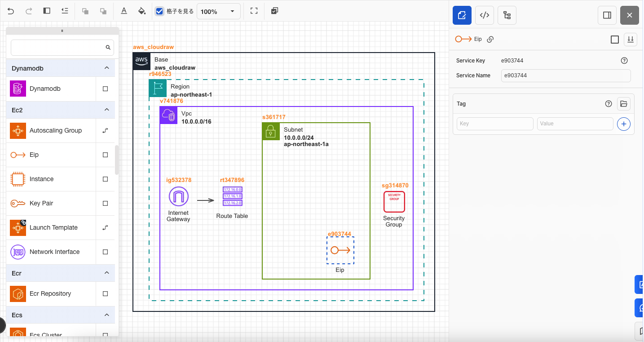Click the square box beside Key Pair

[106, 204]
